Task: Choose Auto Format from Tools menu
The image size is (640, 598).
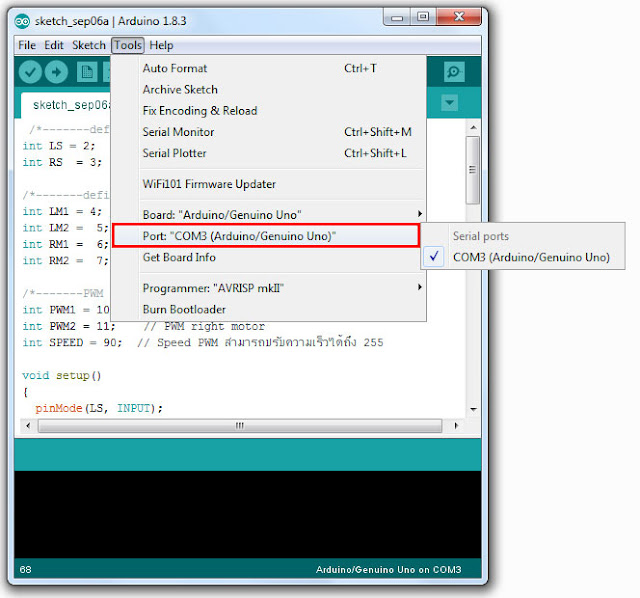Action: coord(269,68)
